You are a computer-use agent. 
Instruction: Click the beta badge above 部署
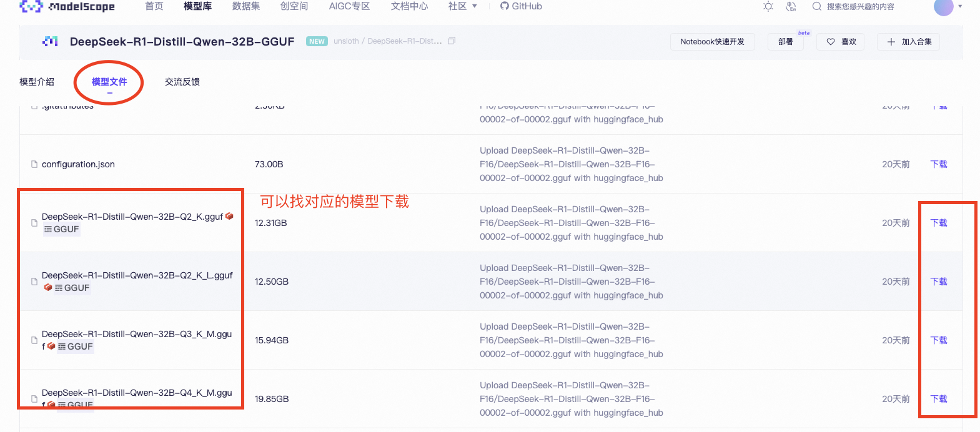804,32
